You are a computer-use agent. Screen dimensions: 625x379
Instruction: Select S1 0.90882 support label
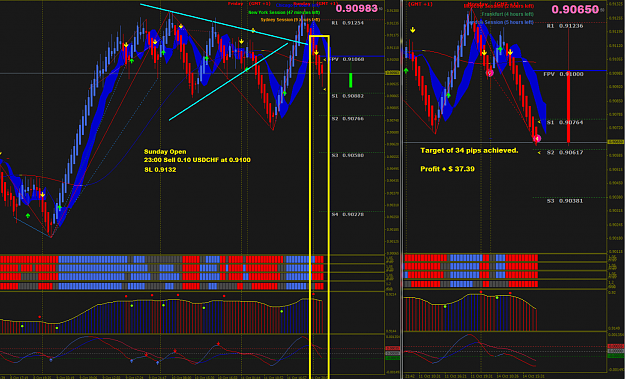pos(348,96)
